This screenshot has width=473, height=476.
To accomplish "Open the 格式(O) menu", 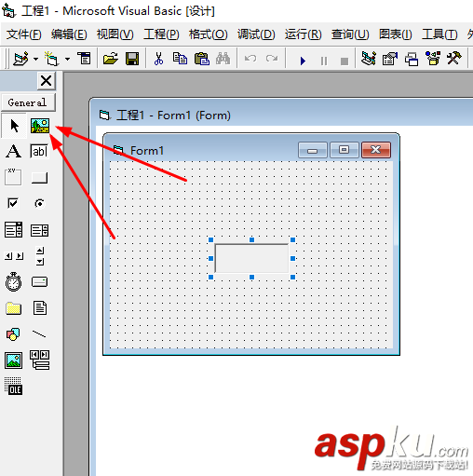I will click(x=209, y=34).
